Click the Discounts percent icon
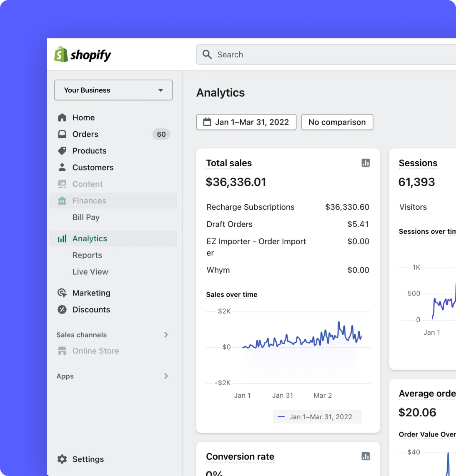The image size is (456, 476). [x=62, y=310]
